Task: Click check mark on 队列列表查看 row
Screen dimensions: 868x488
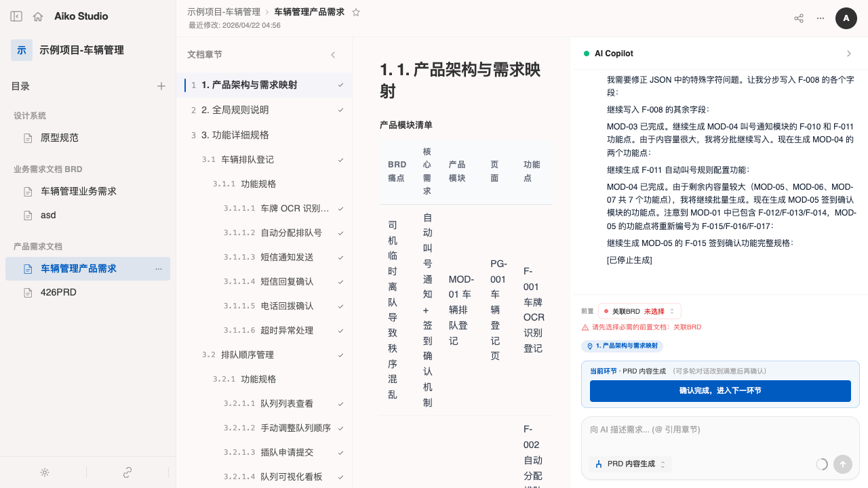Action: click(340, 404)
